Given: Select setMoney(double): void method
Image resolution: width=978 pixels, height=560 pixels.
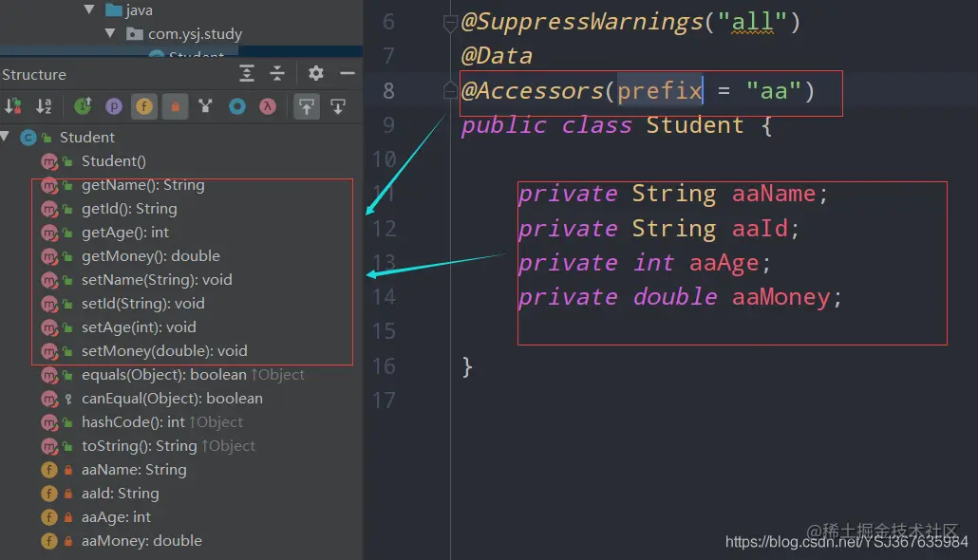Looking at the screenshot, I should (164, 350).
